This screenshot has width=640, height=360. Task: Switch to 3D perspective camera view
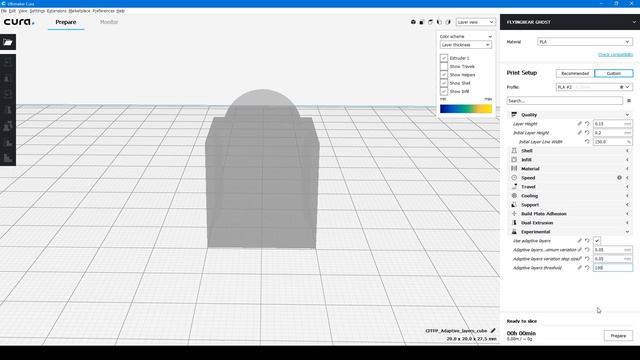point(413,22)
